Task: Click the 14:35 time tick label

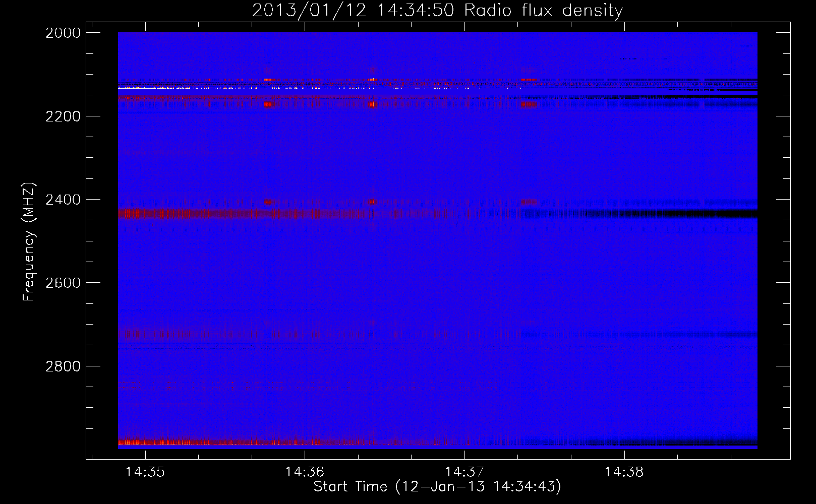Action: coord(145,472)
